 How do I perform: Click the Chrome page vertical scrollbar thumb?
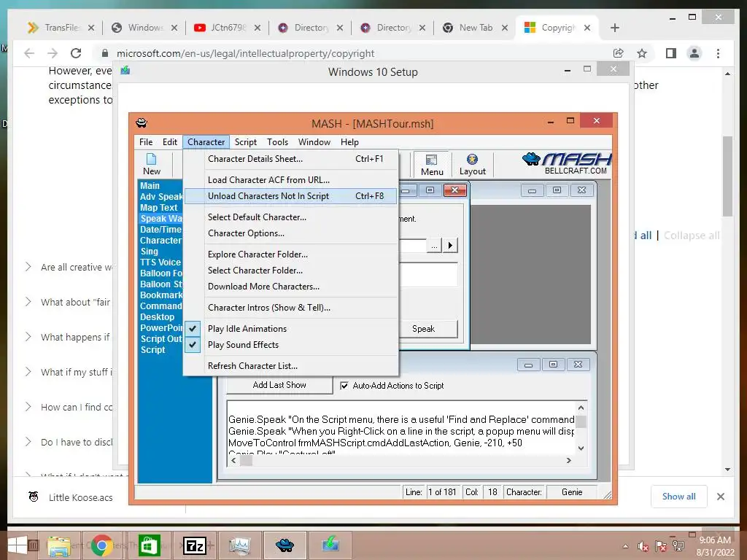pyautogui.click(x=727, y=176)
